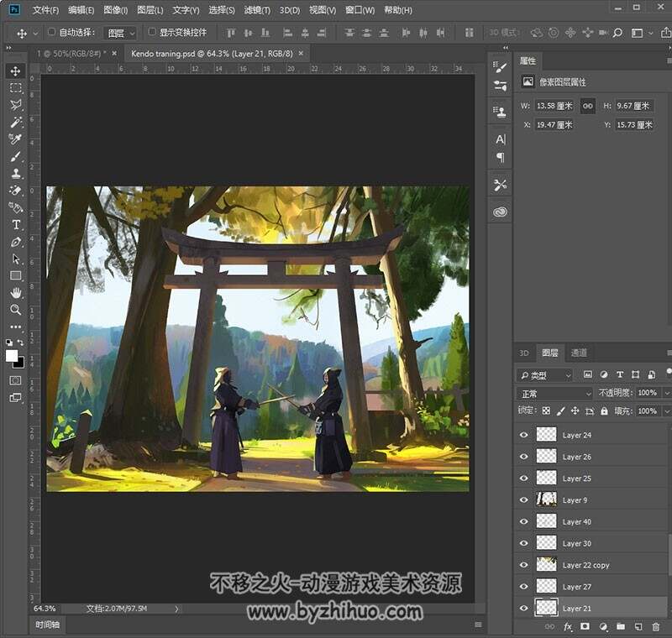Expand the collapsed toolbar double arrows
The image size is (672, 638).
[8, 48]
